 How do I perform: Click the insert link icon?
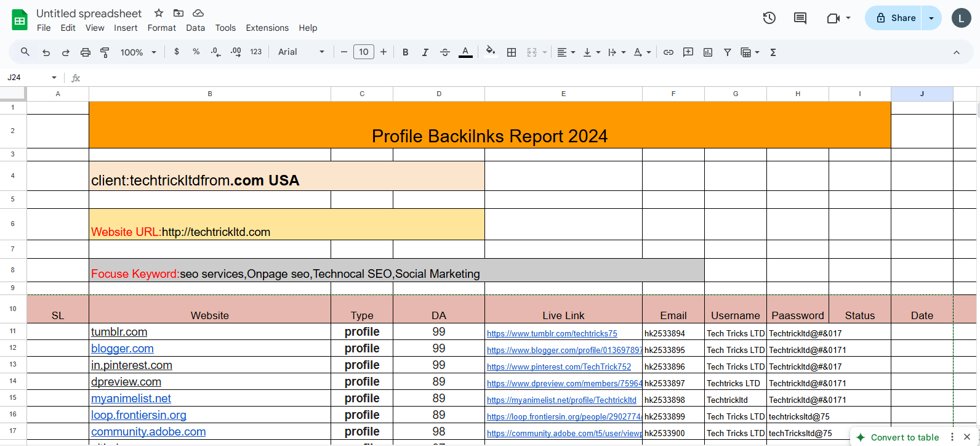(x=668, y=52)
